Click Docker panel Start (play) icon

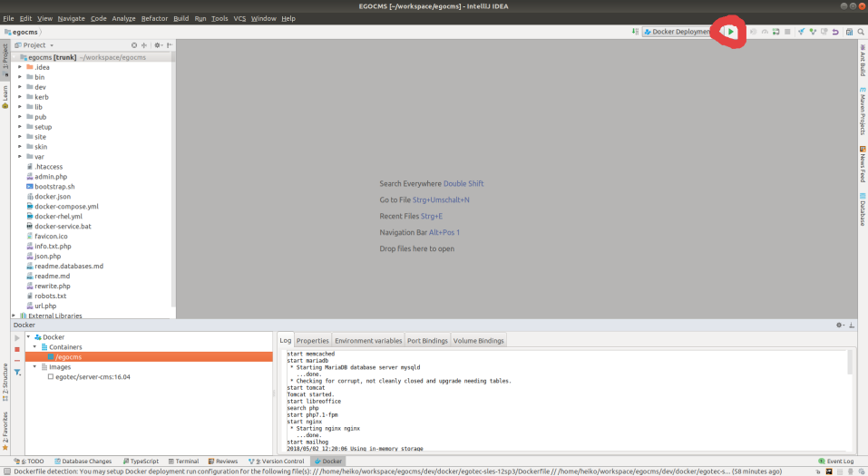click(x=17, y=337)
